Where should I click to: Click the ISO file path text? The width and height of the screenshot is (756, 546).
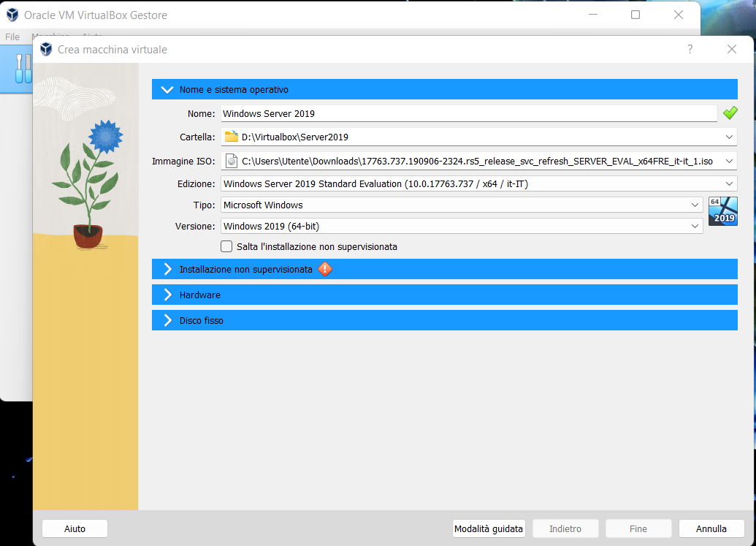tap(477, 161)
